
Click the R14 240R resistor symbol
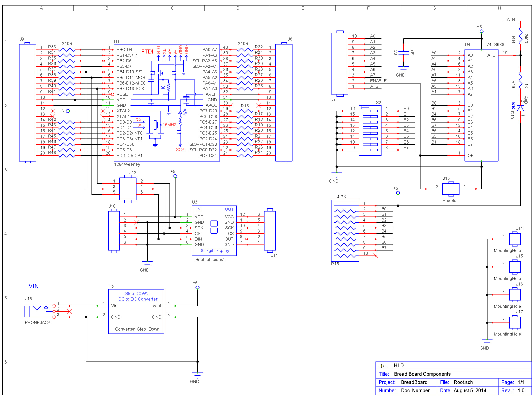pyautogui.click(x=520, y=35)
